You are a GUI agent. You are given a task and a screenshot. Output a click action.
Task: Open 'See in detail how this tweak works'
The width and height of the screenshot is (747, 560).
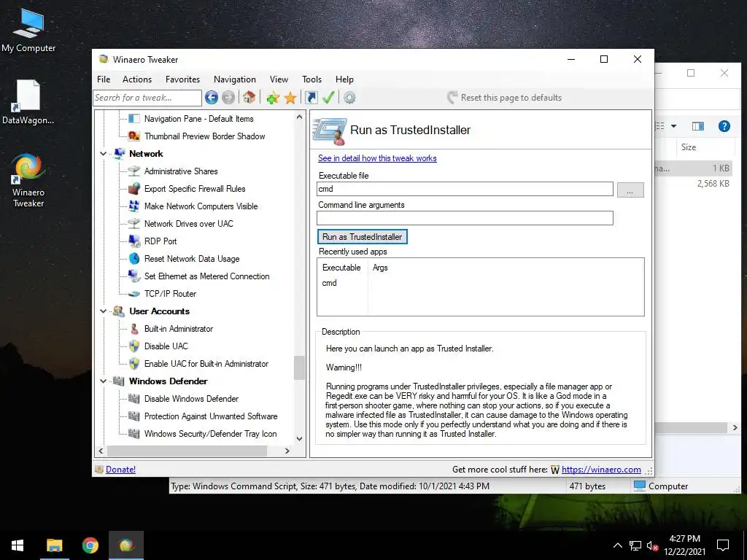pyautogui.click(x=377, y=158)
